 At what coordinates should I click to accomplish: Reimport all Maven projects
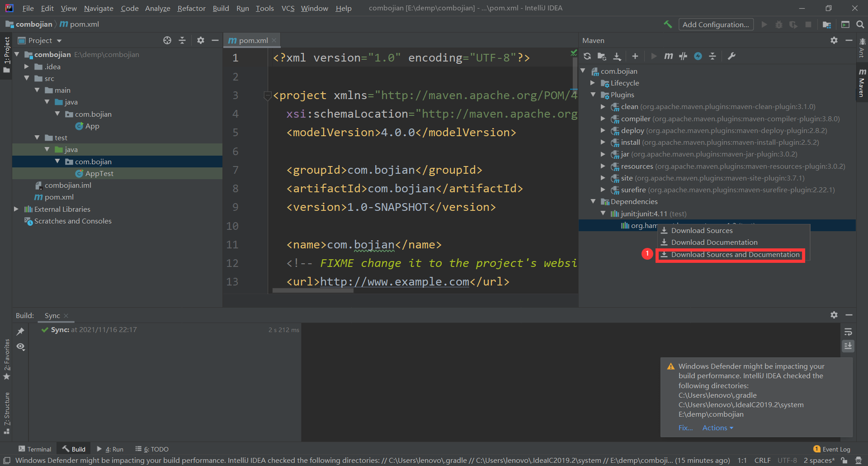pos(587,56)
